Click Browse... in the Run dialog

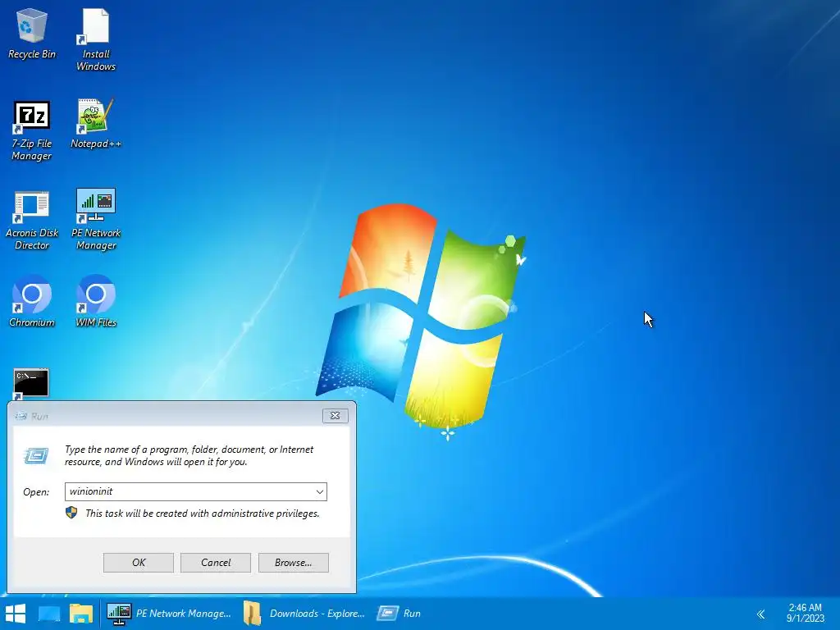pos(293,563)
